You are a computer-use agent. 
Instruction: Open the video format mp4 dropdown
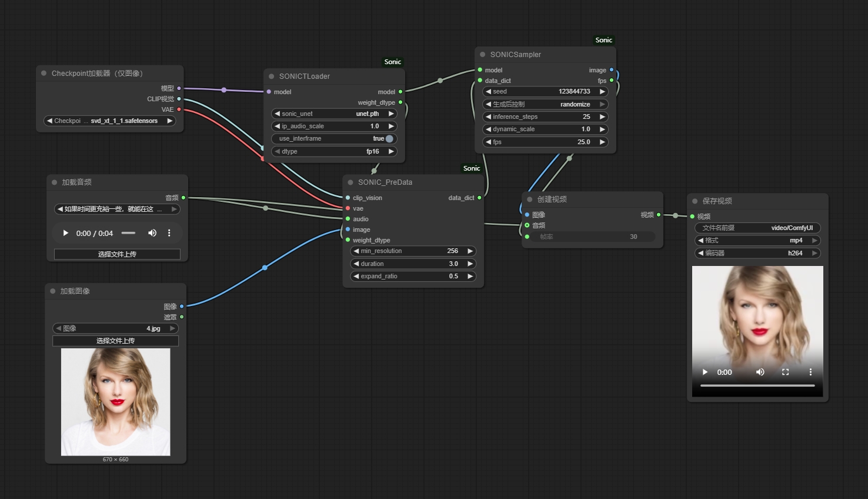[757, 240]
